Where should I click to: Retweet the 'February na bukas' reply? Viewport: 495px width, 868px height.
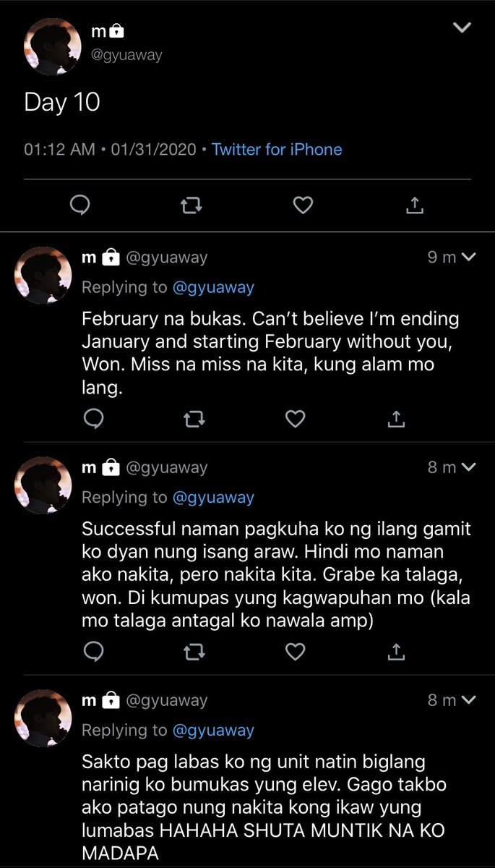(194, 418)
